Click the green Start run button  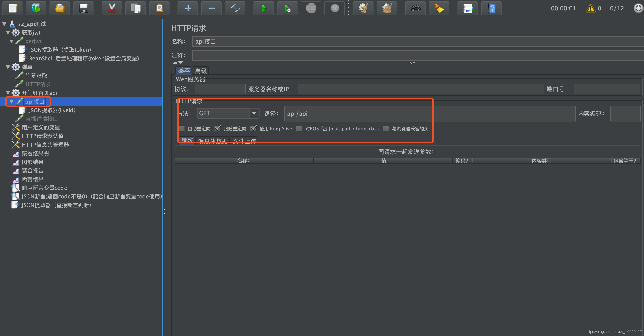click(x=264, y=8)
